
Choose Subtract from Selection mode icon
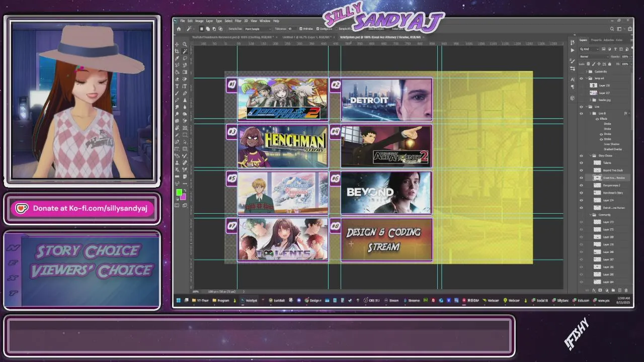(x=214, y=29)
